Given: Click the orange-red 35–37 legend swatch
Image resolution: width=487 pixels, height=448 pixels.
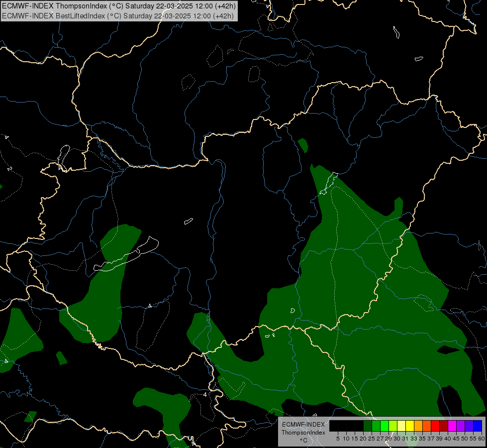Looking at the screenshot, I should click(427, 426).
